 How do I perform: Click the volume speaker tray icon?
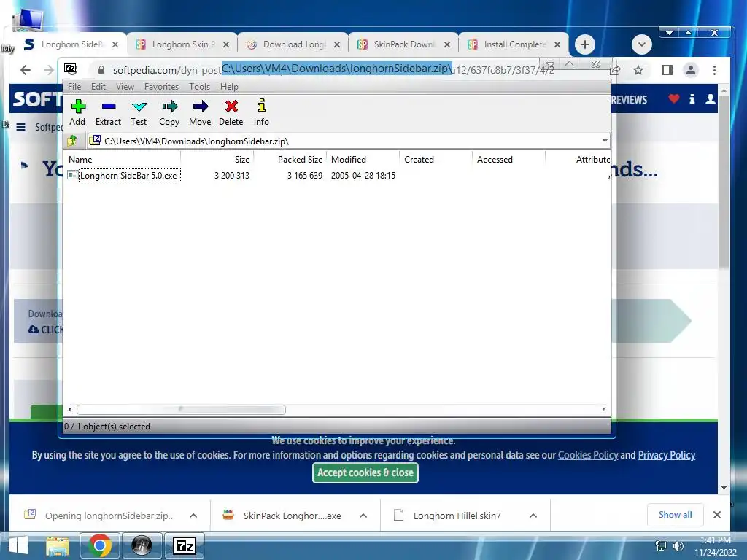(x=678, y=546)
